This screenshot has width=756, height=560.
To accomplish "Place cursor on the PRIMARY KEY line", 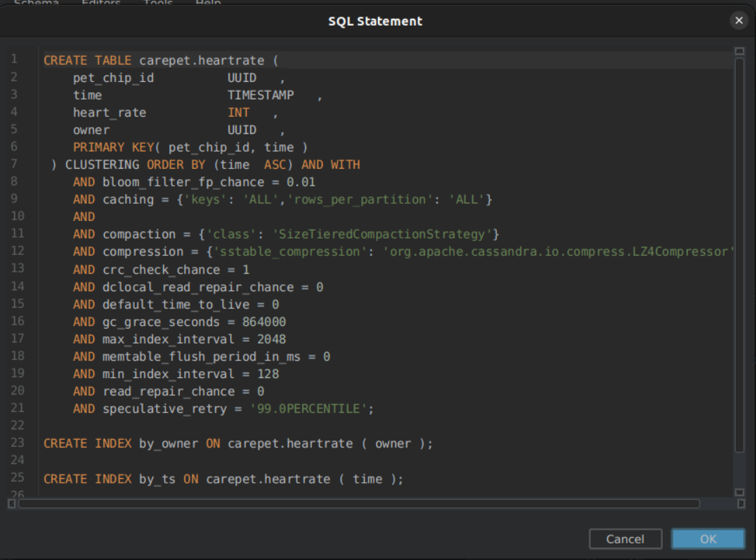I will [190, 147].
